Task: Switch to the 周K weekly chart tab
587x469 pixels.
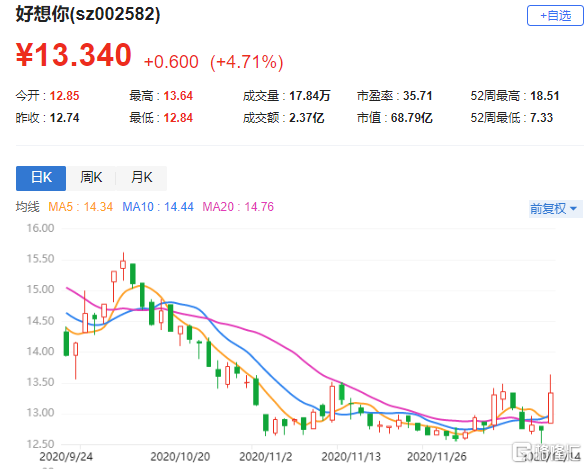Action: pyautogui.click(x=91, y=178)
